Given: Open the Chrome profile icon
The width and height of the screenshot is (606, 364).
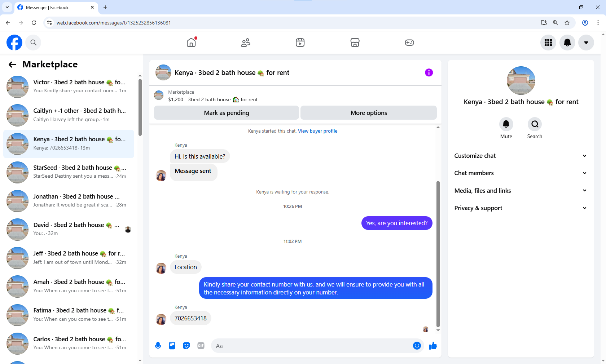Looking at the screenshot, I should click(x=585, y=23).
